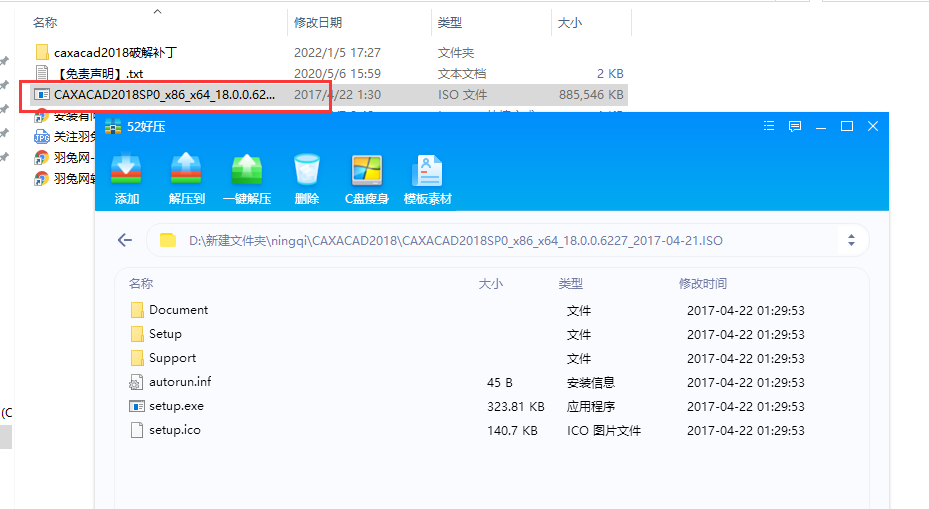
Task: Click the ISO 文件 type cell in Explorer
Action: tap(462, 95)
